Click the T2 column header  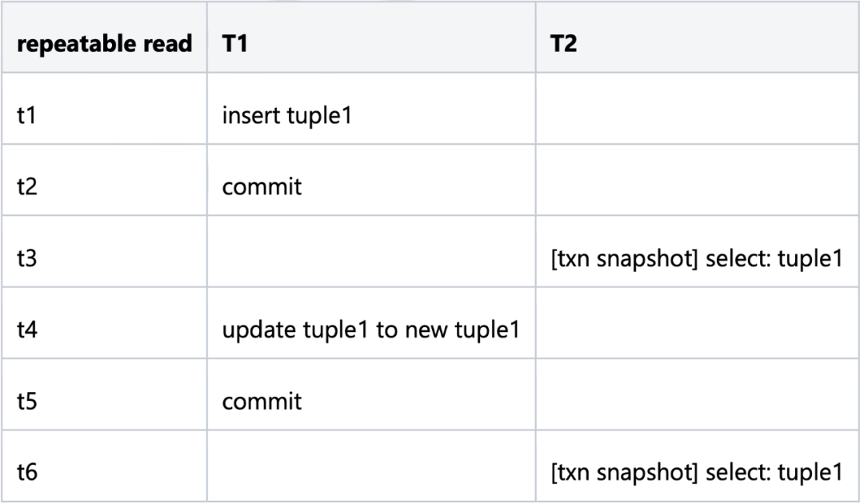[x=565, y=46]
